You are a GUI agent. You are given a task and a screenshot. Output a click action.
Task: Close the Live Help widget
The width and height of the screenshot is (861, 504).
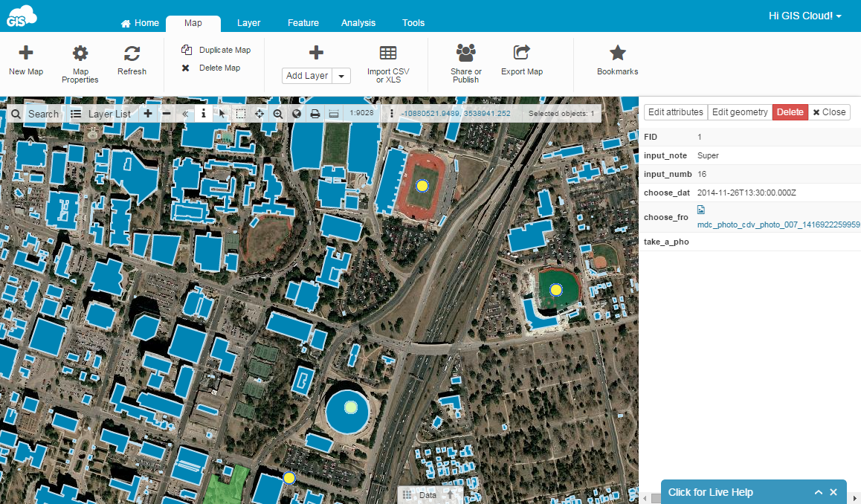click(x=833, y=492)
